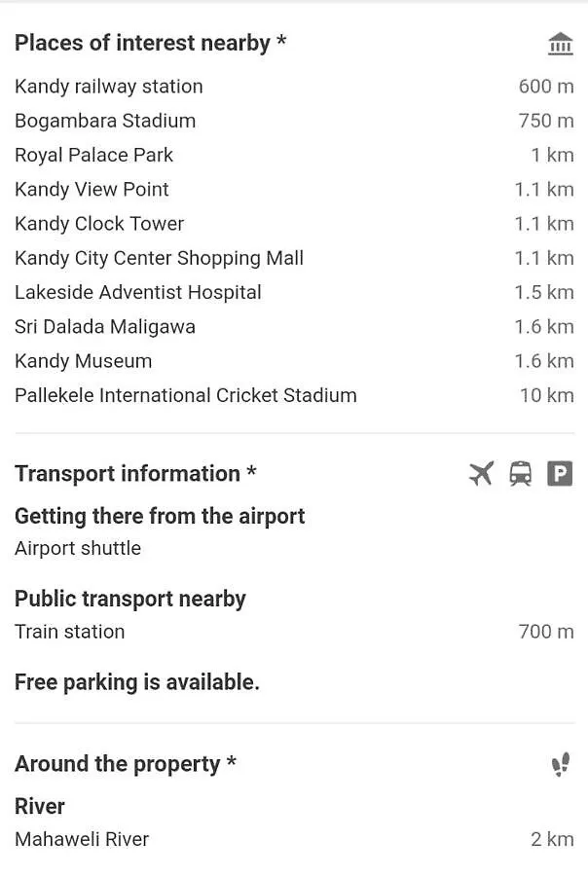Image resolution: width=588 pixels, height=876 pixels.
Task: Select Lakeside Adventist Hospital row
Action: pos(294,293)
